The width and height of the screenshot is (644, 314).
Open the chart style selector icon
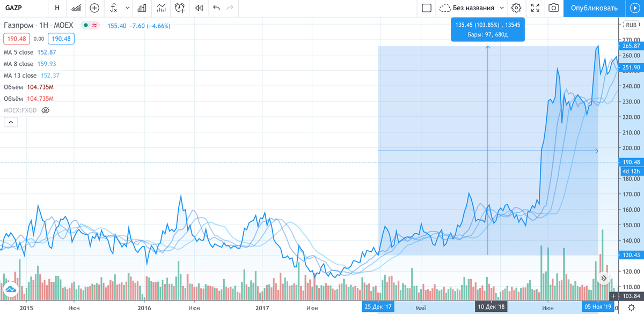pyautogui.click(x=77, y=8)
